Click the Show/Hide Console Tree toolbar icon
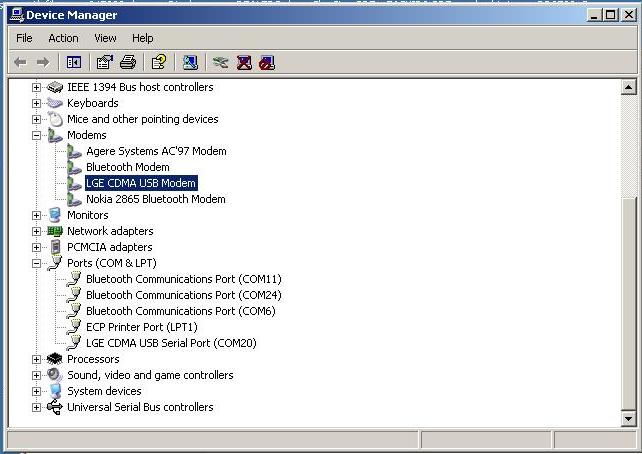Image resolution: width=642 pixels, height=454 pixels. pyautogui.click(x=74, y=62)
